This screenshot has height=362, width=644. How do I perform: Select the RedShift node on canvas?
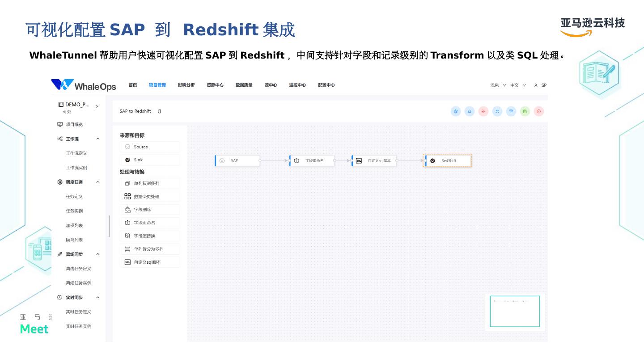coord(448,160)
